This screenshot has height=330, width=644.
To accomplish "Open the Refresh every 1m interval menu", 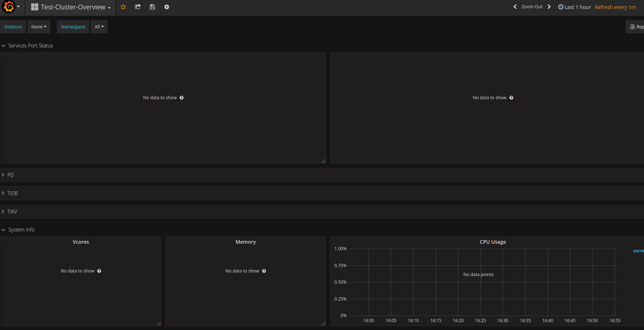I will pyautogui.click(x=615, y=7).
